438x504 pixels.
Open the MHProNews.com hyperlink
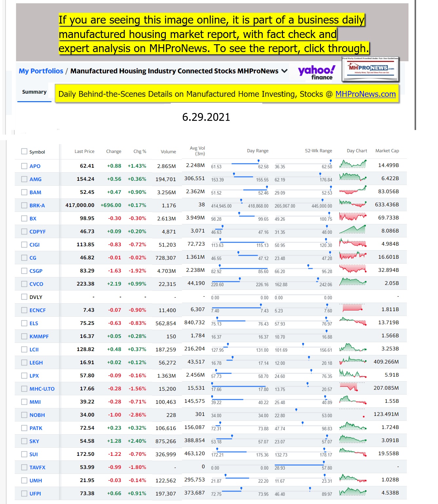pos(366,94)
